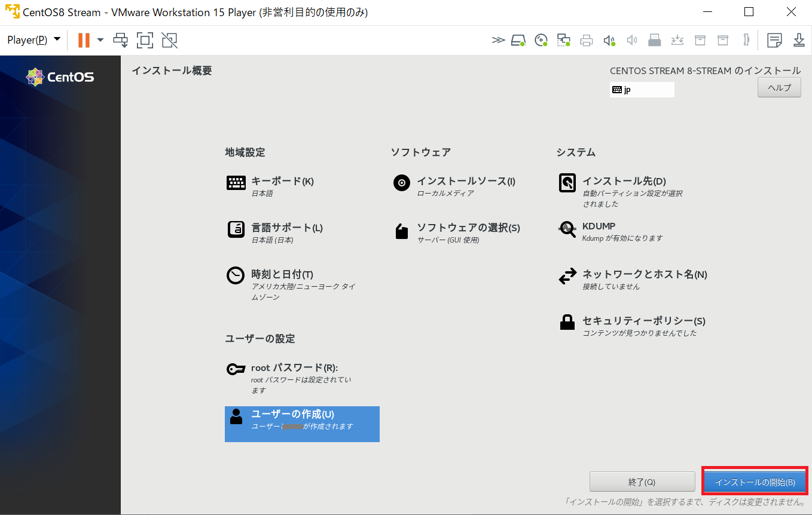
Task: Open User Creation (ユーザーの作成) settings
Action: (302, 424)
